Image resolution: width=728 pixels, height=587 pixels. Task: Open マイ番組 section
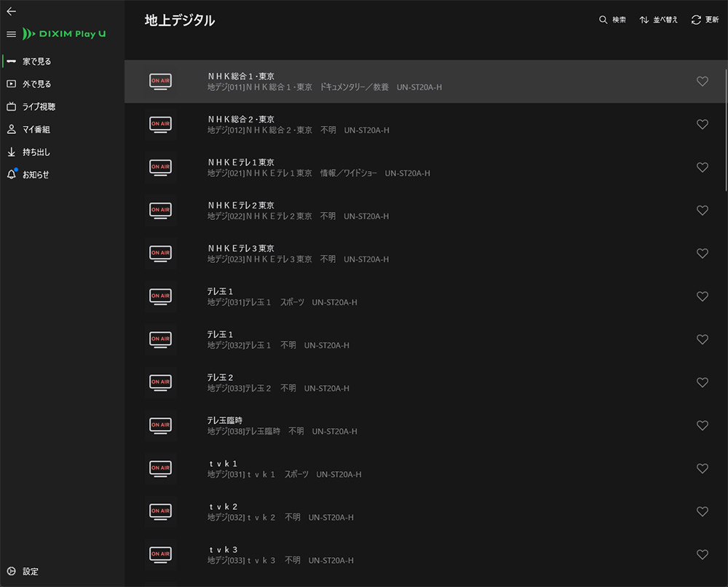pos(36,130)
